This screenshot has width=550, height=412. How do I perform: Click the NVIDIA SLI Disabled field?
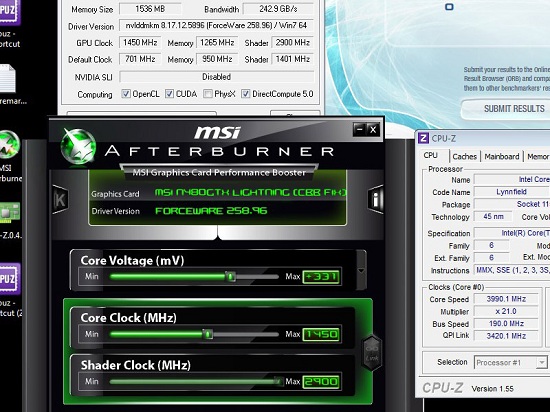tap(216, 77)
